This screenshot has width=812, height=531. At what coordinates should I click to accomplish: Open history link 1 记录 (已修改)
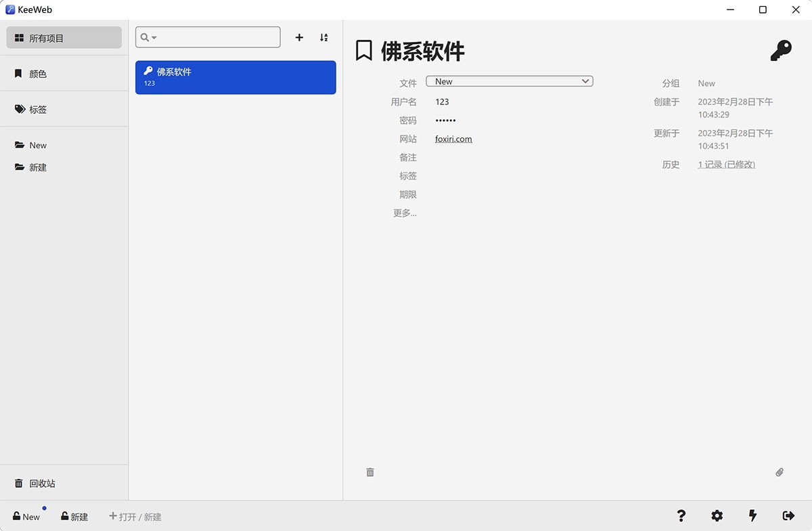click(x=726, y=165)
